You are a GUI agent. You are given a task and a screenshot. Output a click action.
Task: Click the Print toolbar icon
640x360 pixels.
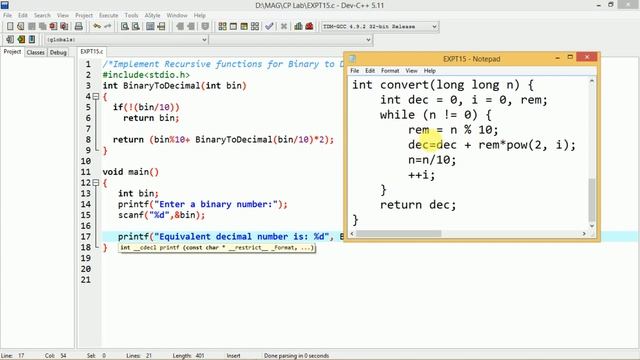click(x=79, y=27)
